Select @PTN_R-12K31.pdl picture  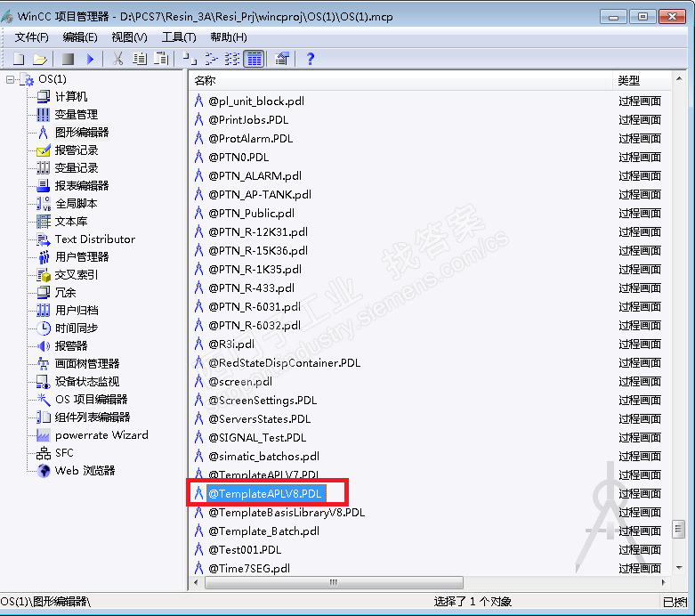coord(258,232)
